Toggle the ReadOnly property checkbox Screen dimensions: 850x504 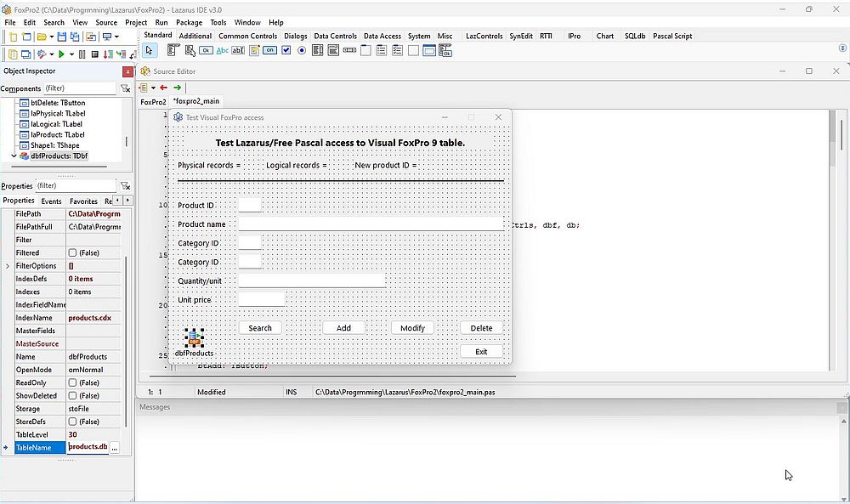(x=72, y=382)
